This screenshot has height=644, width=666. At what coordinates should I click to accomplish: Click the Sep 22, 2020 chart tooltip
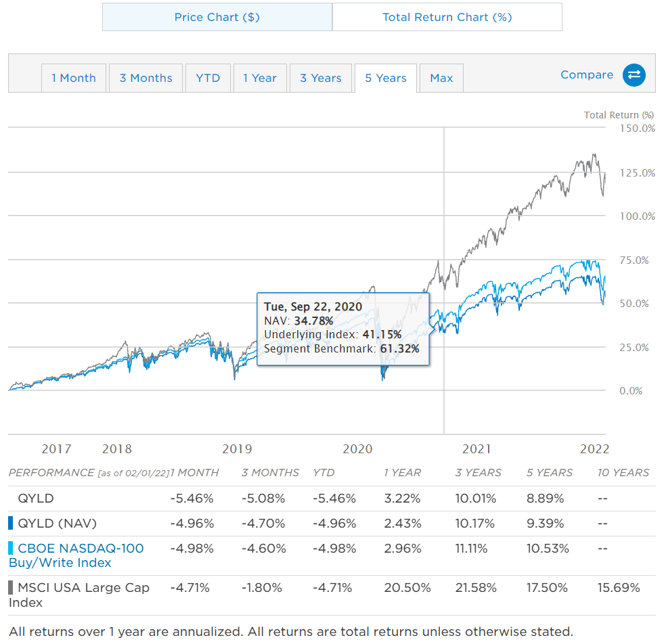click(x=343, y=329)
